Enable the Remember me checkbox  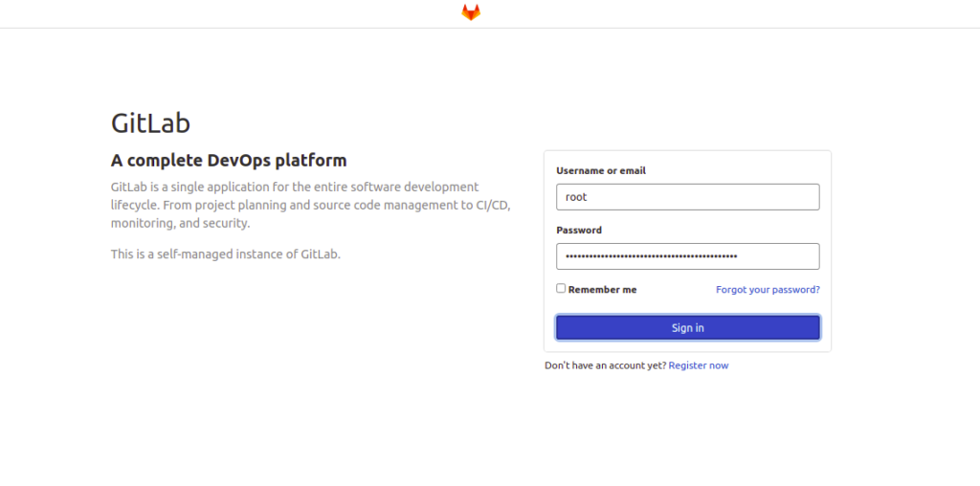tap(561, 288)
